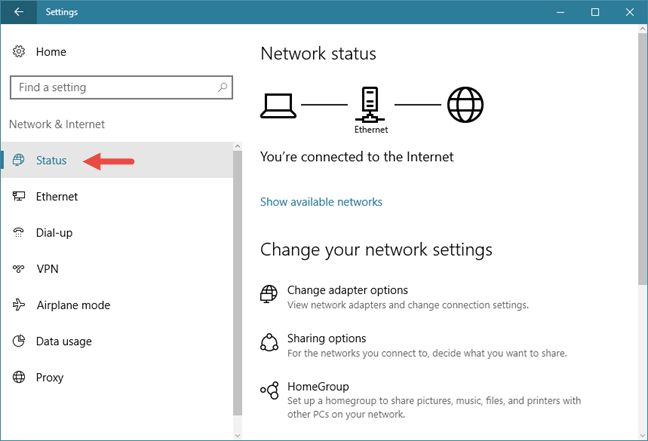Click the Sharing options icon

pyautogui.click(x=268, y=343)
